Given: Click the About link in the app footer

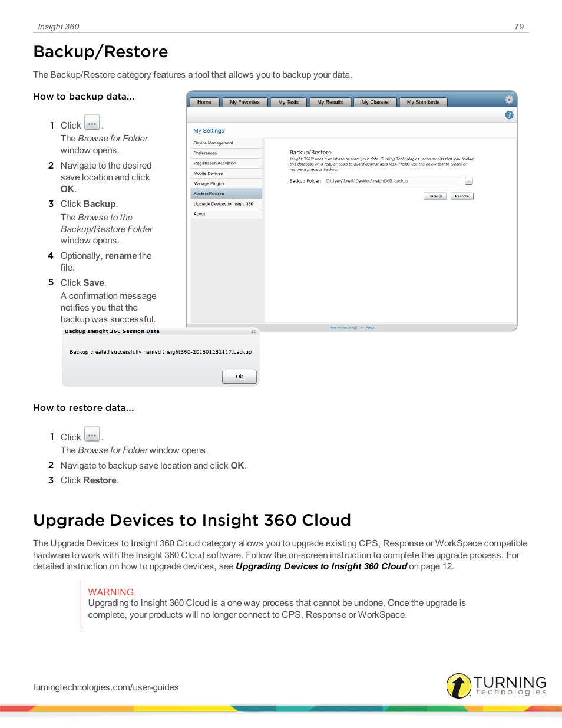Looking at the screenshot, I should 370,328.
